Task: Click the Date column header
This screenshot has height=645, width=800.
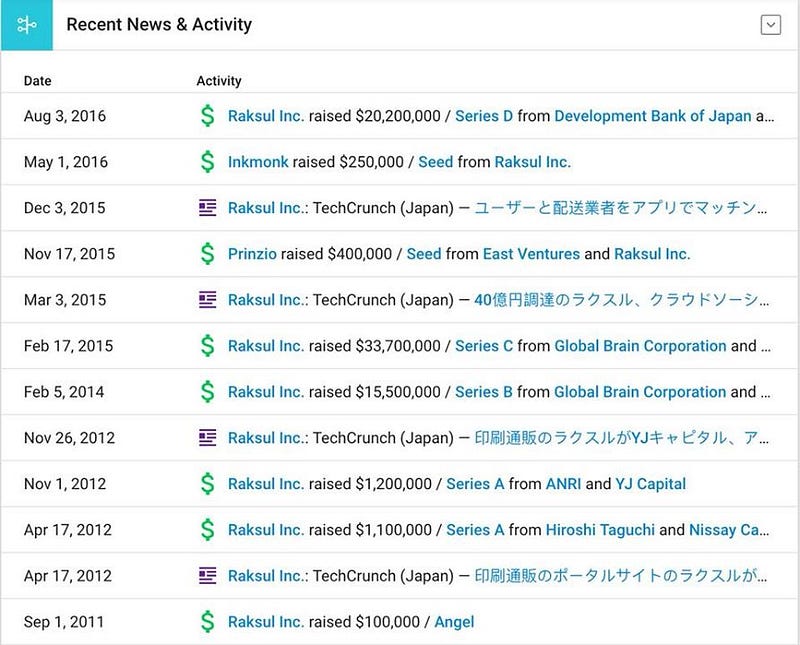Action: tap(38, 81)
